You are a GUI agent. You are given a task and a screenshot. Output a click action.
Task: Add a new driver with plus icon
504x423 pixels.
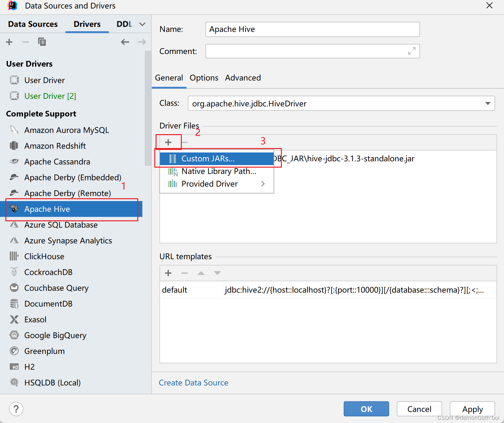(9, 42)
